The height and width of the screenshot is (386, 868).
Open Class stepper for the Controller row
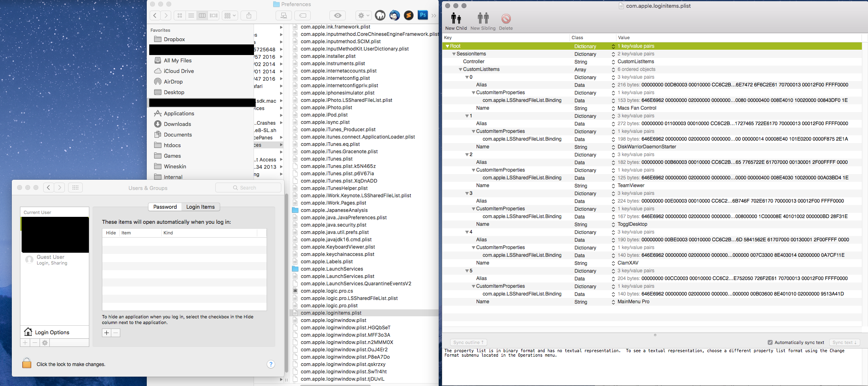coord(613,62)
